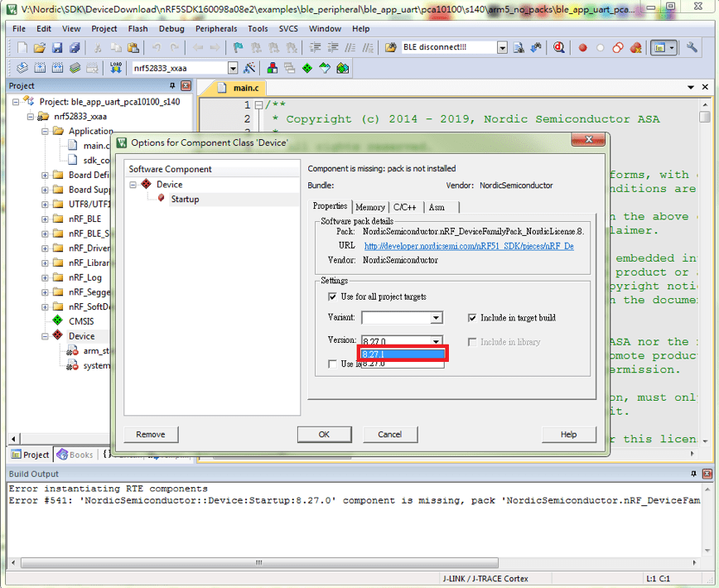Viewport: 719px width, 588px height.
Task: Tick the 'Use la…' checkbox below Version
Action: pyautogui.click(x=332, y=364)
